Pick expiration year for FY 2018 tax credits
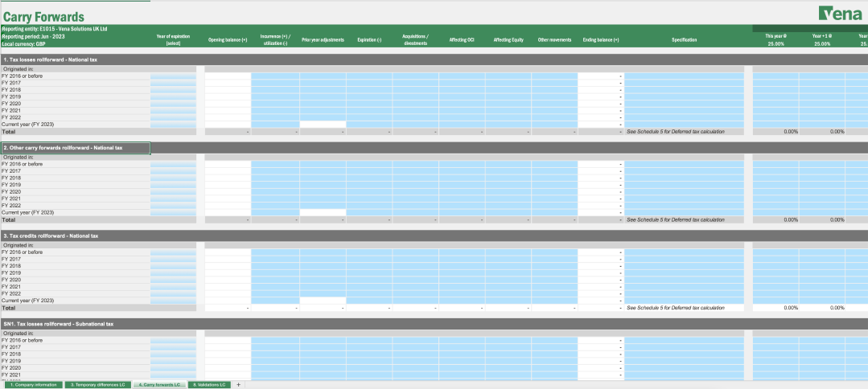Viewport: 868px width, 389px height. pos(173,266)
